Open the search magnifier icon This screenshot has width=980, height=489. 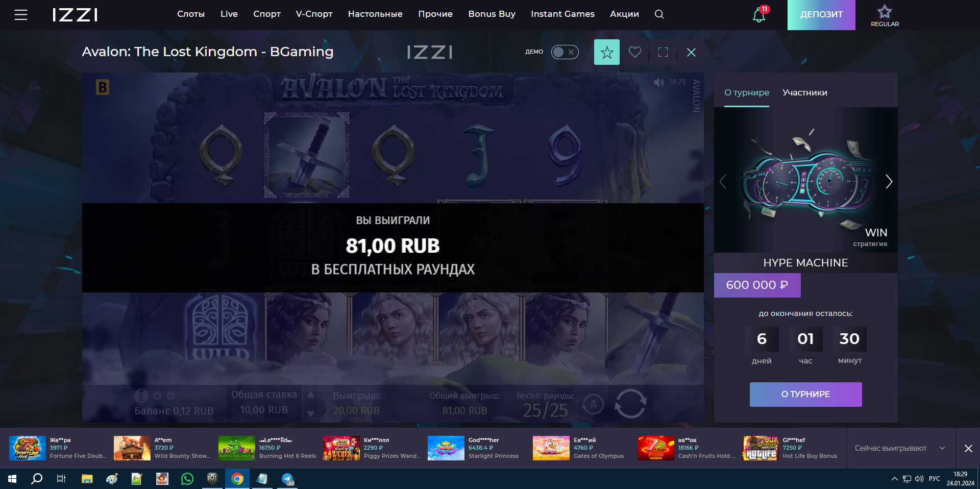(x=659, y=14)
